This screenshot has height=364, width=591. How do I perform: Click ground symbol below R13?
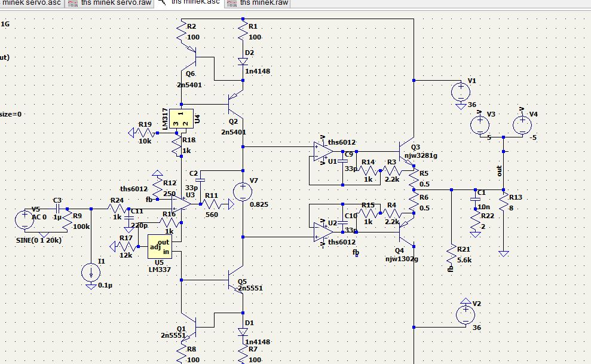[x=504, y=253]
